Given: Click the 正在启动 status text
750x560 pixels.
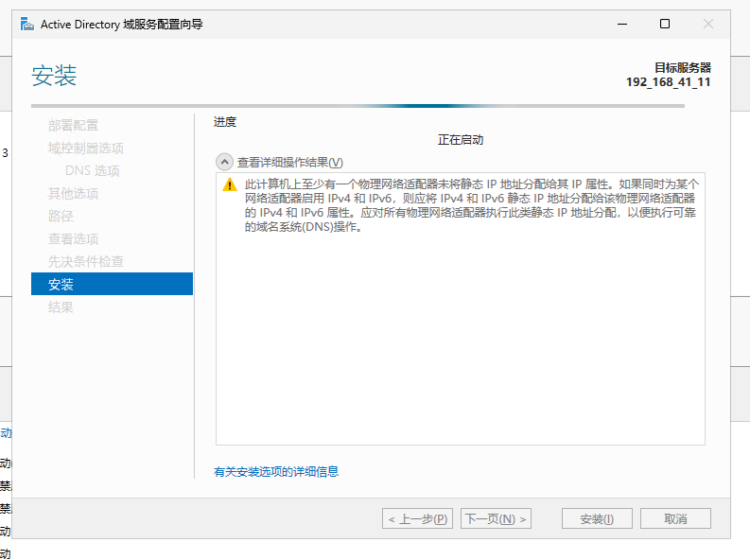Looking at the screenshot, I should point(461,140).
